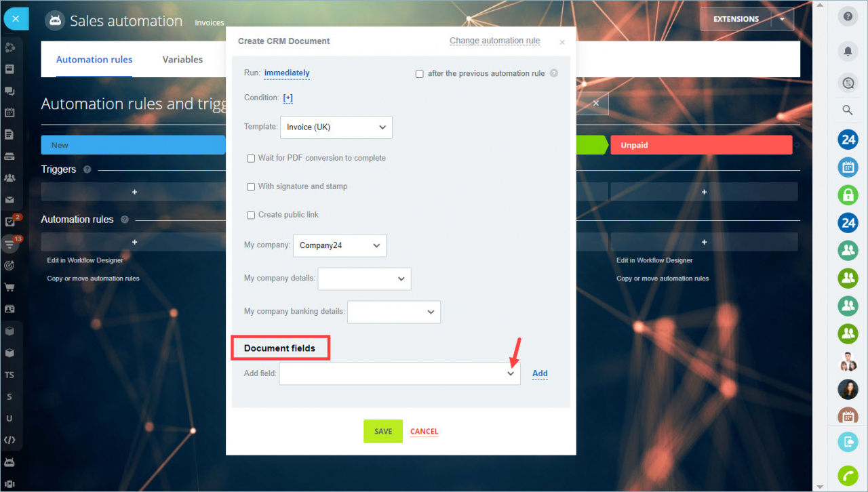Click the green phone call icon

click(848, 476)
